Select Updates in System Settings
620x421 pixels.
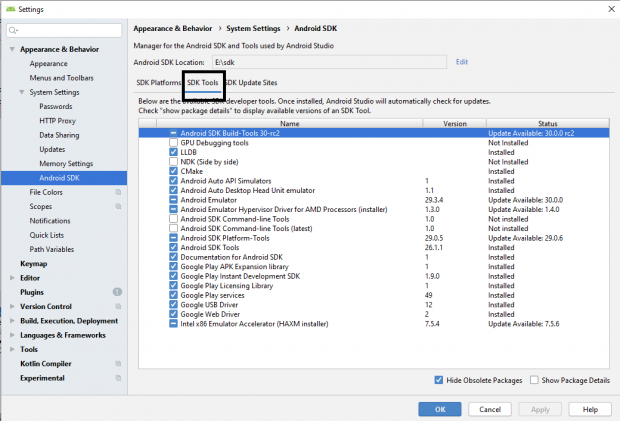pos(52,149)
